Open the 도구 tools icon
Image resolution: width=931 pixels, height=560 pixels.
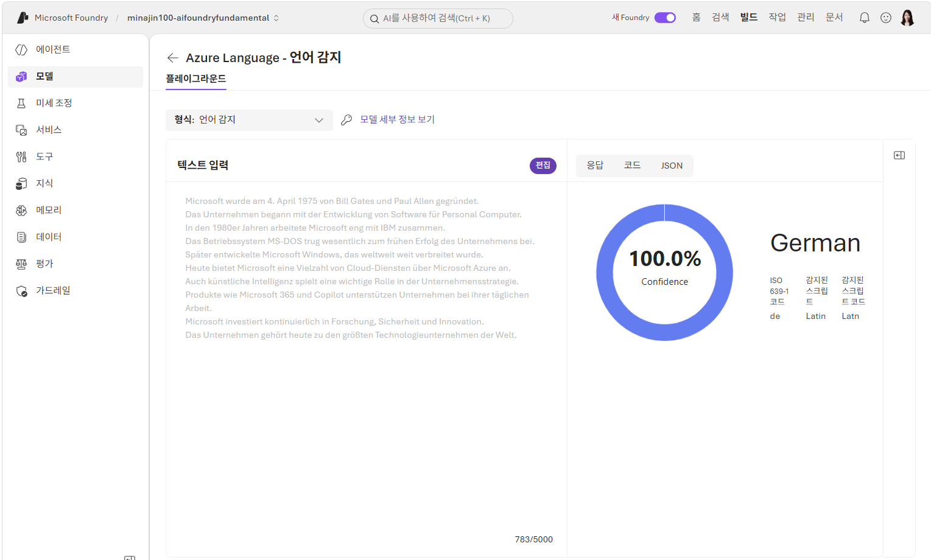(21, 157)
